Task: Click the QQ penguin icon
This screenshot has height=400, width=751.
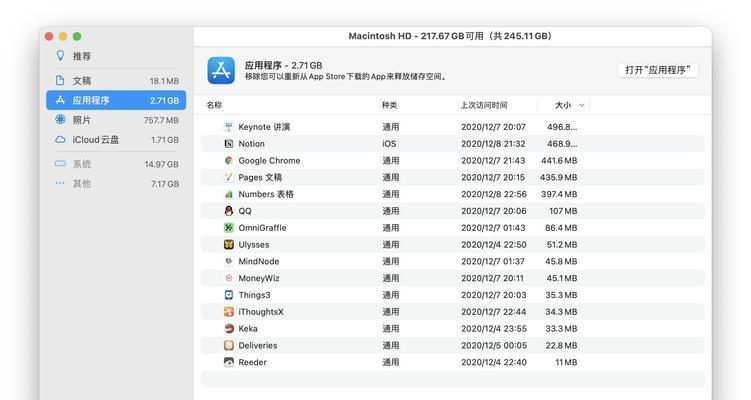Action: pos(229,211)
